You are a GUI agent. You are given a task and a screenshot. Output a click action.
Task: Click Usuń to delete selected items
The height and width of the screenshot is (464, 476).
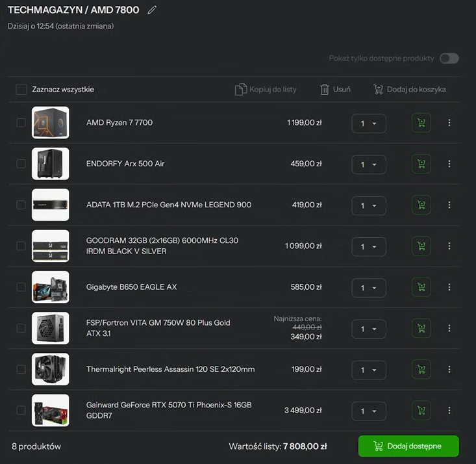pyautogui.click(x=335, y=90)
